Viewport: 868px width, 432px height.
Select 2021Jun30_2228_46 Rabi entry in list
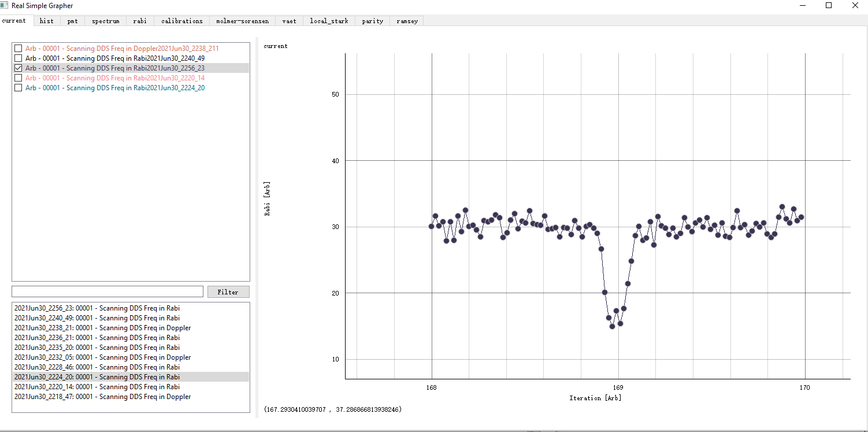click(x=131, y=367)
